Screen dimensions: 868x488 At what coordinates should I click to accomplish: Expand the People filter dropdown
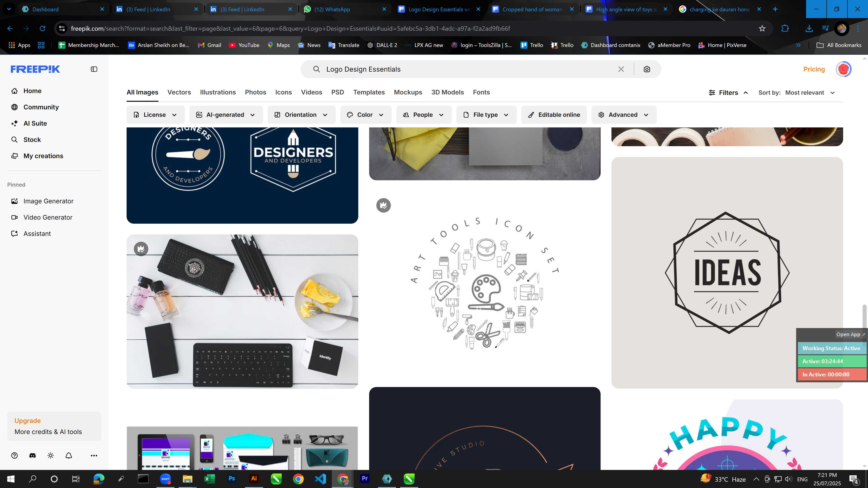pyautogui.click(x=424, y=115)
